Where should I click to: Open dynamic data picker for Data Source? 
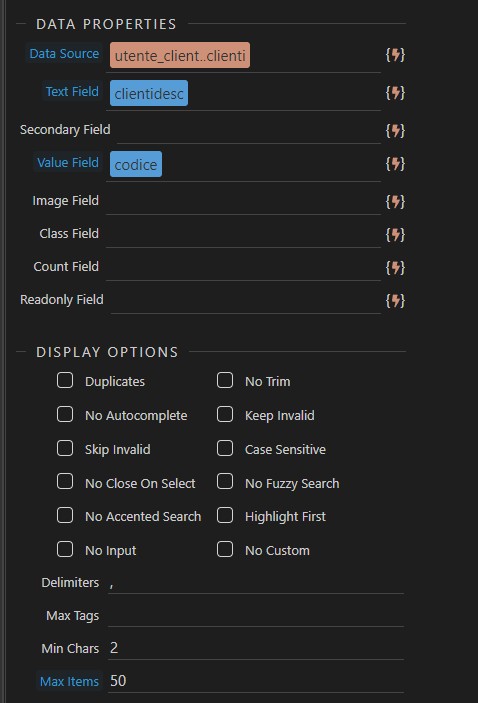(395, 55)
